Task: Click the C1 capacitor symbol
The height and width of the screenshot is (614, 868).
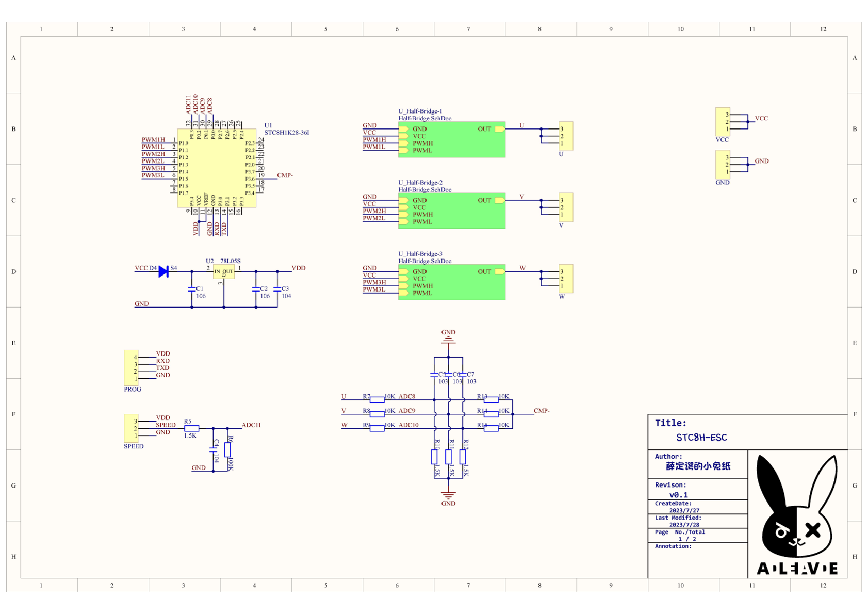Action: pyautogui.click(x=192, y=289)
